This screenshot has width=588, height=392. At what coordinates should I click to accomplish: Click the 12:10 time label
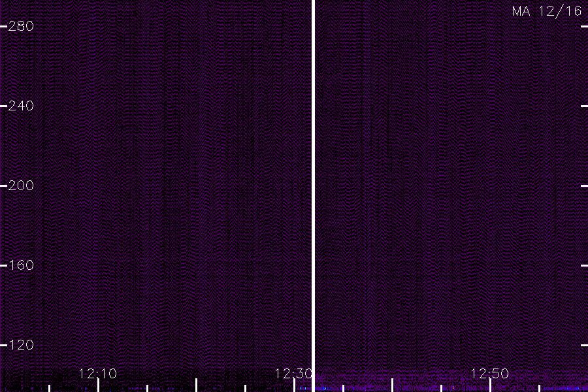click(98, 374)
